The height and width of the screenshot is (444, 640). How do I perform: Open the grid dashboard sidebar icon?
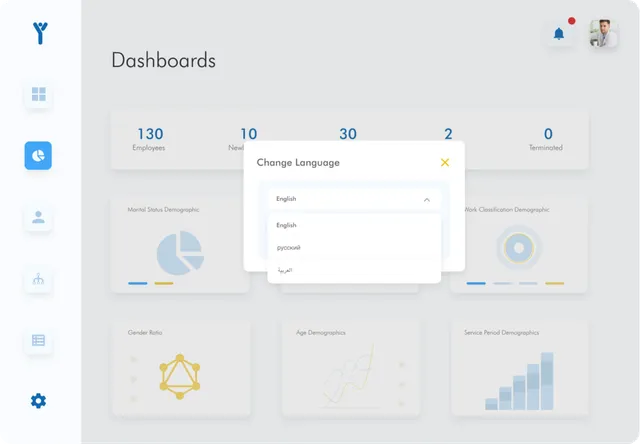[x=38, y=95]
